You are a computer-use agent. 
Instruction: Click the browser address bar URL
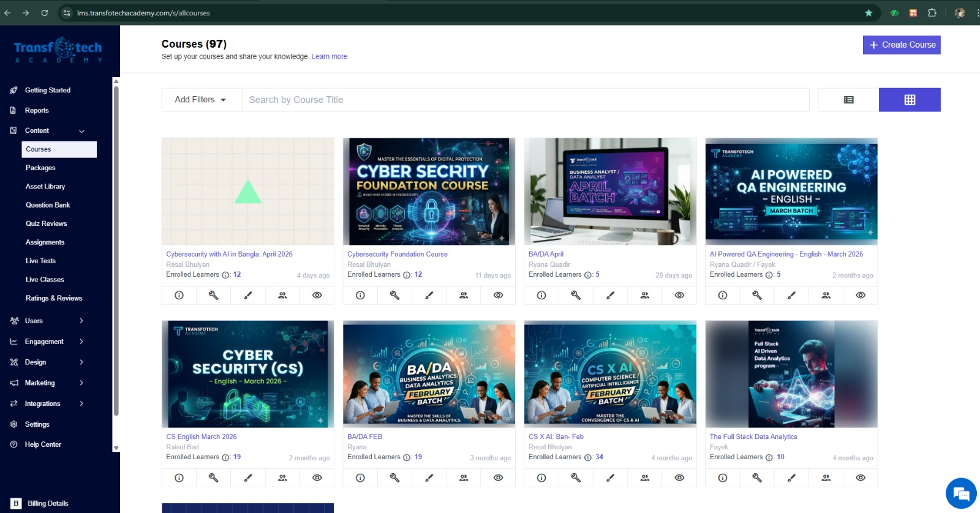click(143, 13)
